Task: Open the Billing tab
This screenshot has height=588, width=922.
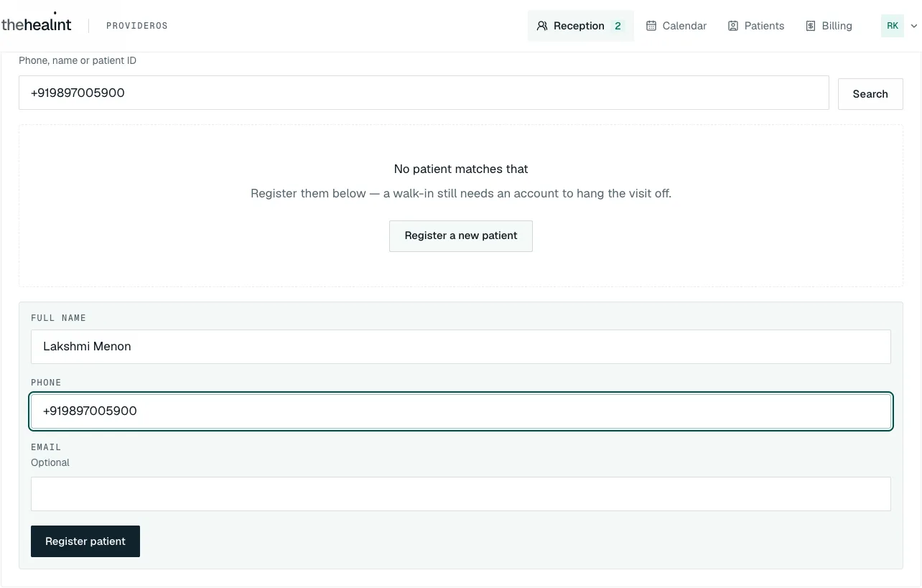Action: tap(829, 26)
